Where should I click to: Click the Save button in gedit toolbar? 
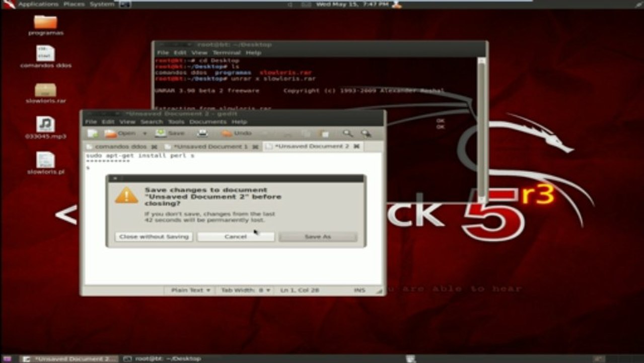169,133
